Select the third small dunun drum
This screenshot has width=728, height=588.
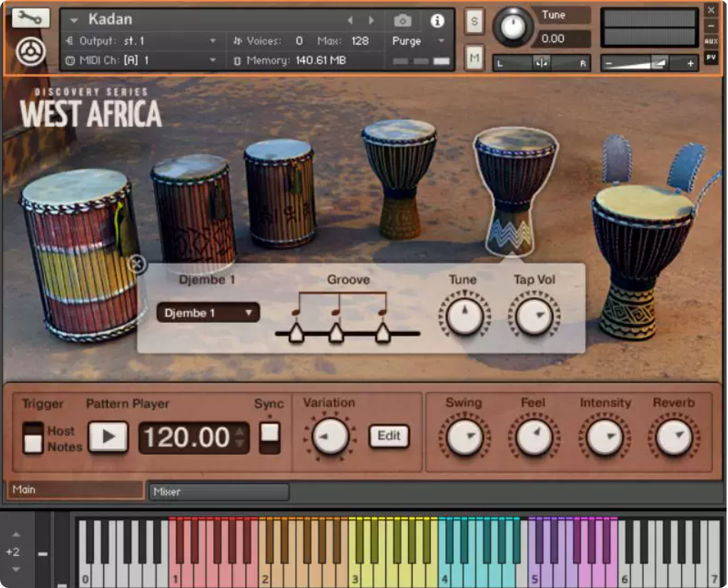pos(280,192)
